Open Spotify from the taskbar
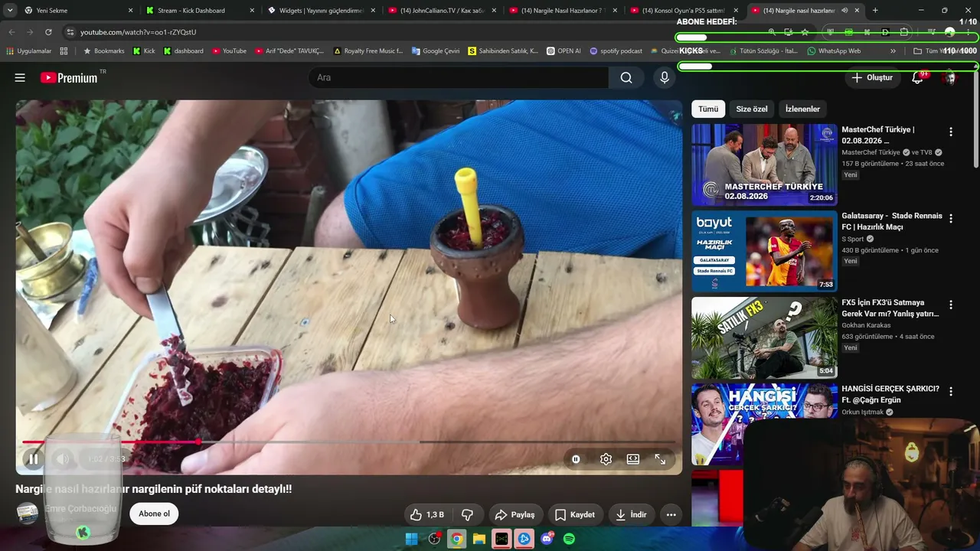The image size is (980, 551). point(569,539)
